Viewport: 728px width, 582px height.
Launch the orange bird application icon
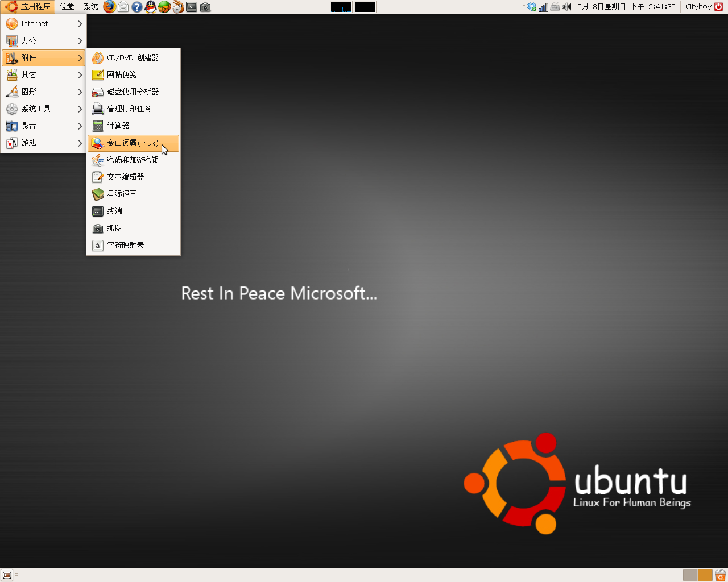[x=178, y=7]
